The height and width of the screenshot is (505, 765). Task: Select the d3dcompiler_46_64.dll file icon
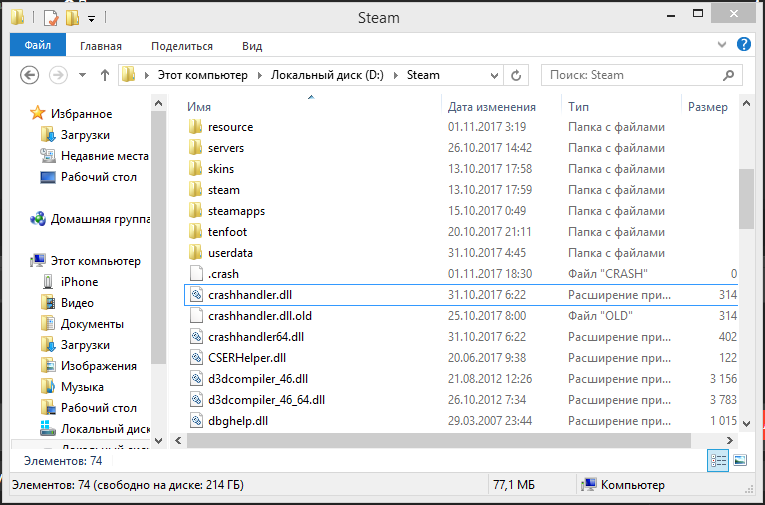(x=196, y=400)
